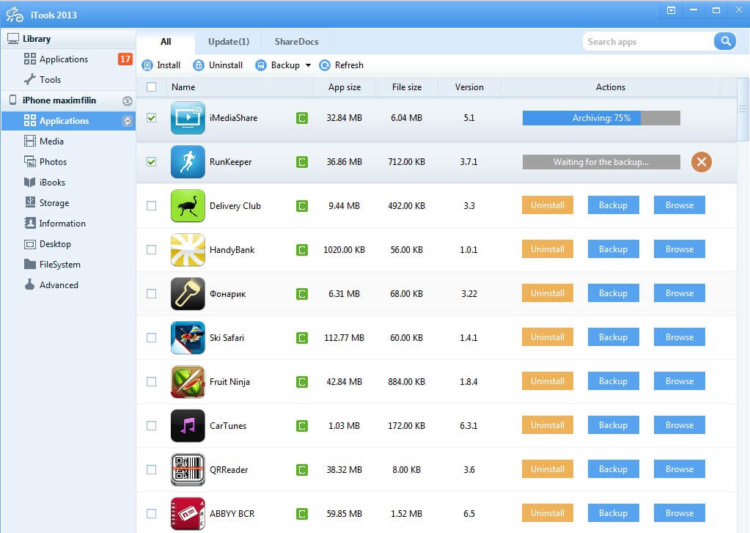
Task: Browse the CarTunes app files
Action: tap(679, 425)
